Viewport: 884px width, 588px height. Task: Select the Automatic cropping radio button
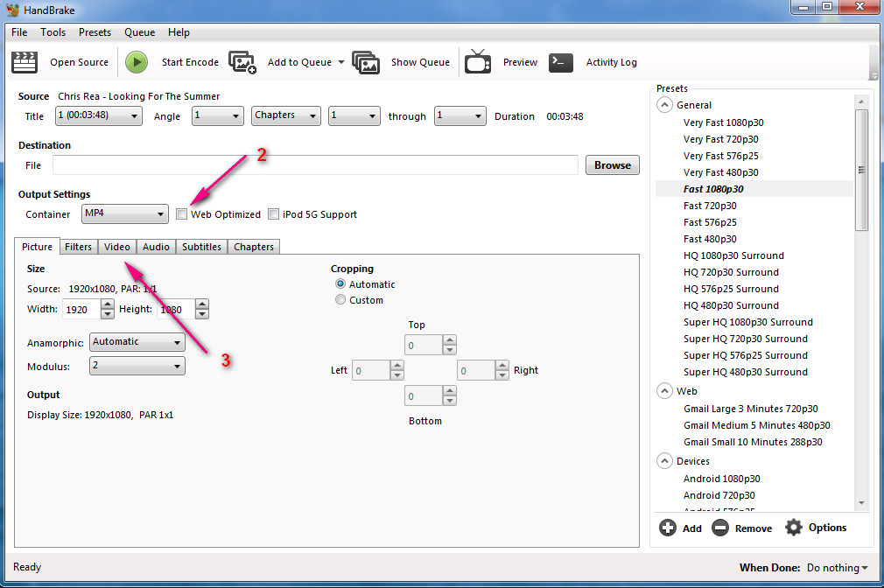(340, 284)
